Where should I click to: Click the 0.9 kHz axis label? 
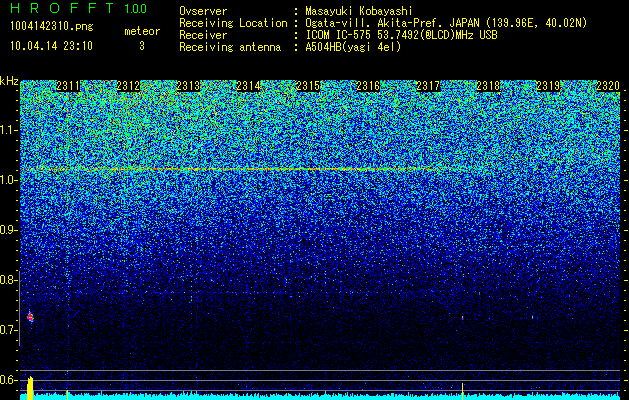[8, 230]
